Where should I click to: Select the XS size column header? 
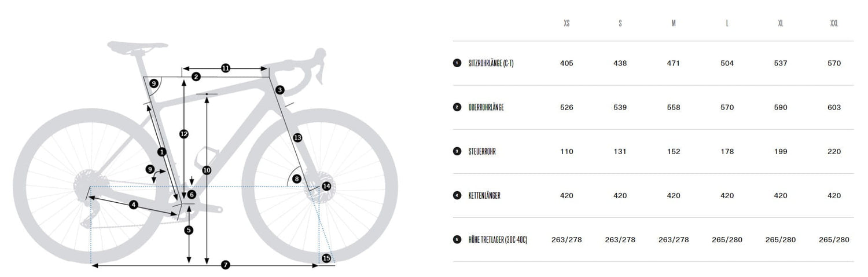[x=567, y=24]
